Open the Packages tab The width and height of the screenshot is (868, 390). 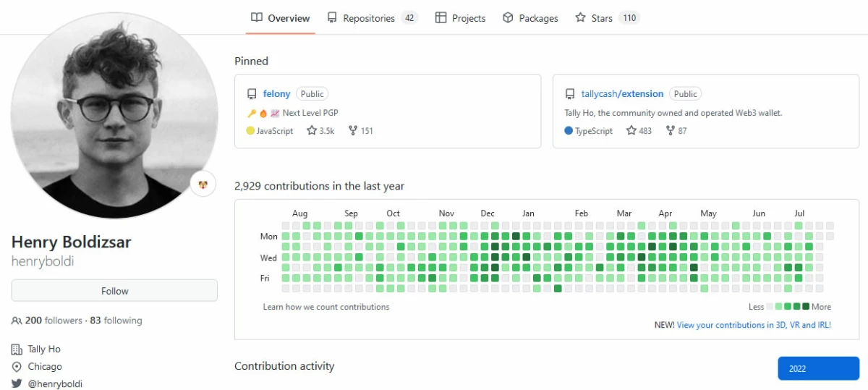[530, 18]
